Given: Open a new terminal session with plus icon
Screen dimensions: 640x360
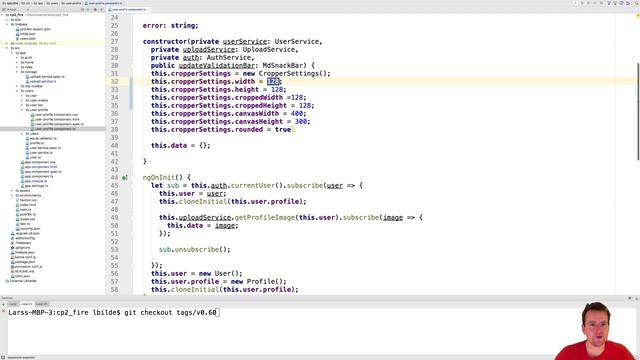Looking at the screenshot, I should click(4, 304).
